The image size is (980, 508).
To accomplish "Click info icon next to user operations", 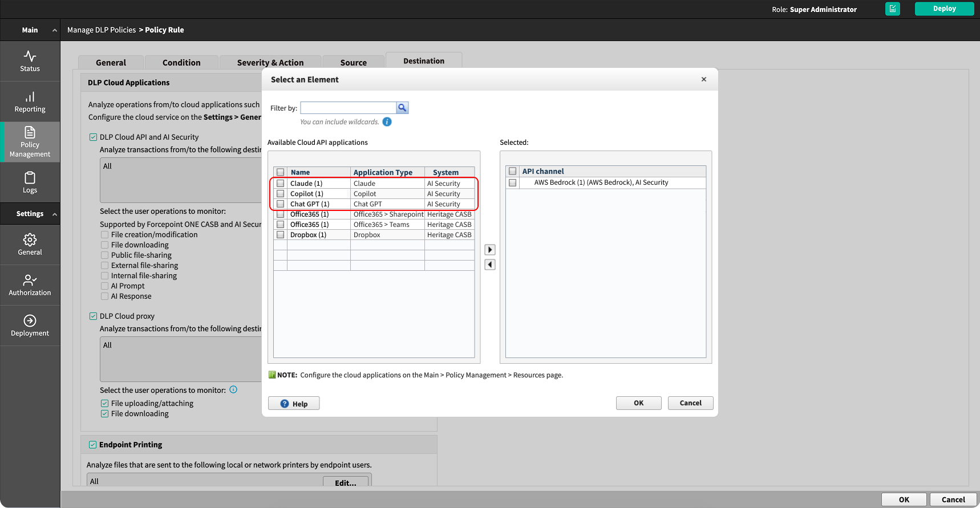I will [233, 390].
